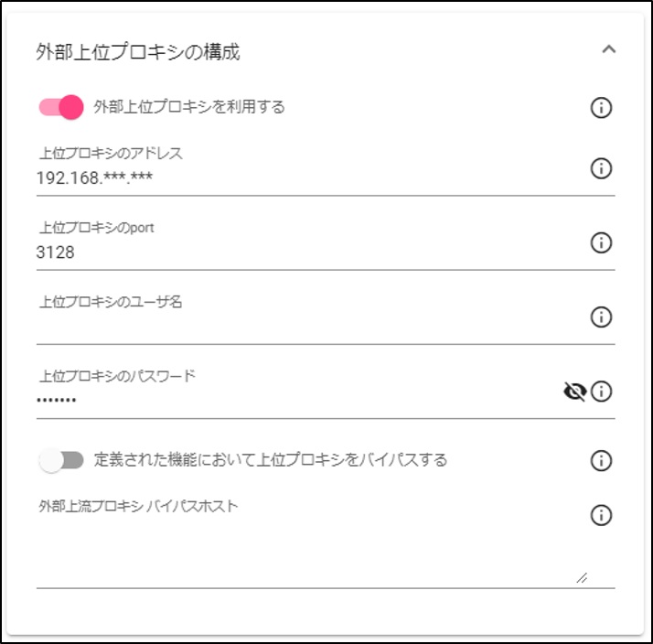Open info icon for 上位プロキシのアドレス
The width and height of the screenshot is (653, 644).
601,168
